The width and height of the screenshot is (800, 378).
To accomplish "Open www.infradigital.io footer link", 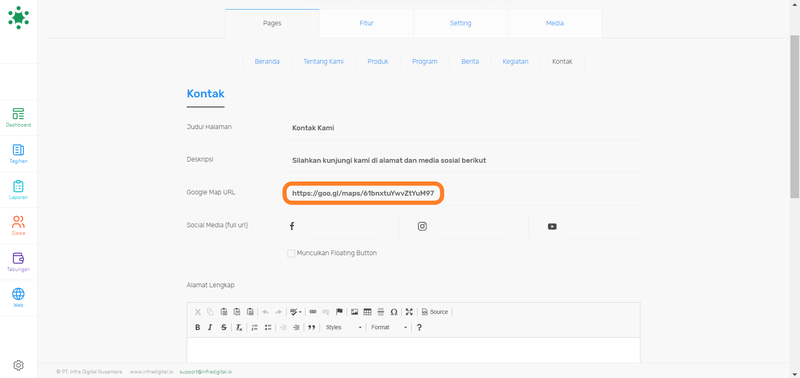I will (151, 372).
